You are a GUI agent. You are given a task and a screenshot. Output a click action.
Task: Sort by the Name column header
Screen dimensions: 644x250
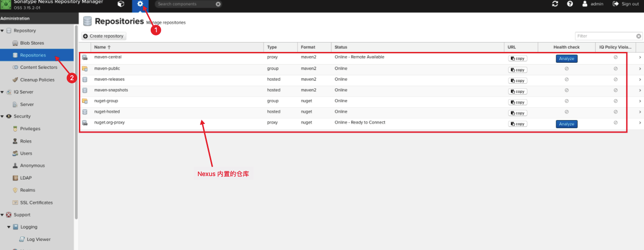[177, 47]
